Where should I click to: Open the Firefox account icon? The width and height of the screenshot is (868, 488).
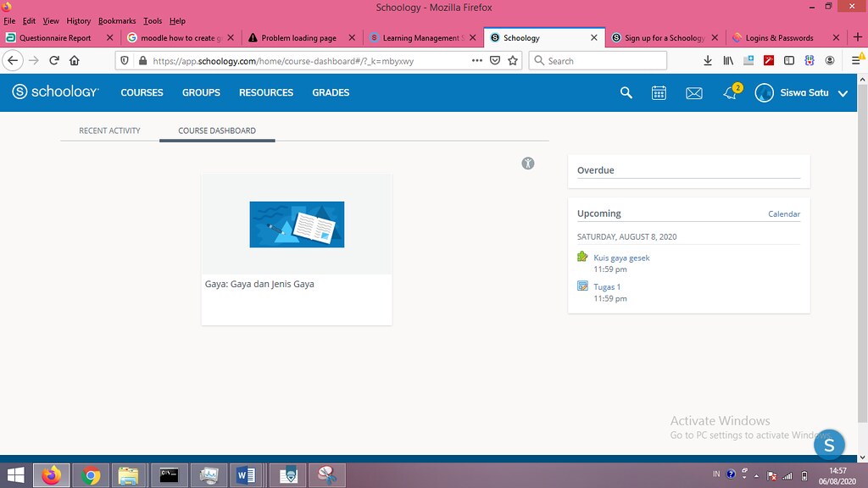(830, 61)
